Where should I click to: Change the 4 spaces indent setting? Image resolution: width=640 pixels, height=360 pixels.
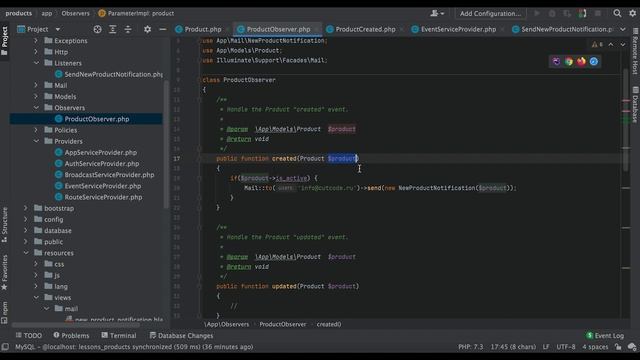pyautogui.click(x=595, y=347)
